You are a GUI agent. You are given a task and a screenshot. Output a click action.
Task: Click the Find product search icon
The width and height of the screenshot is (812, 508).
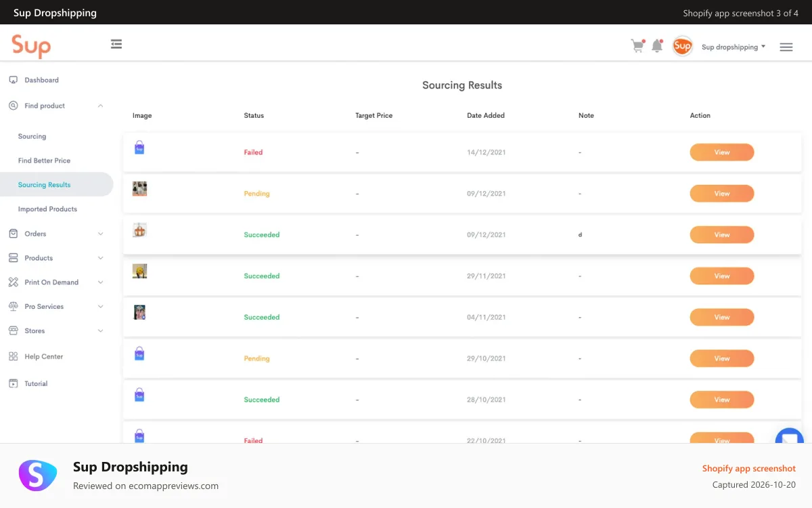click(x=14, y=106)
